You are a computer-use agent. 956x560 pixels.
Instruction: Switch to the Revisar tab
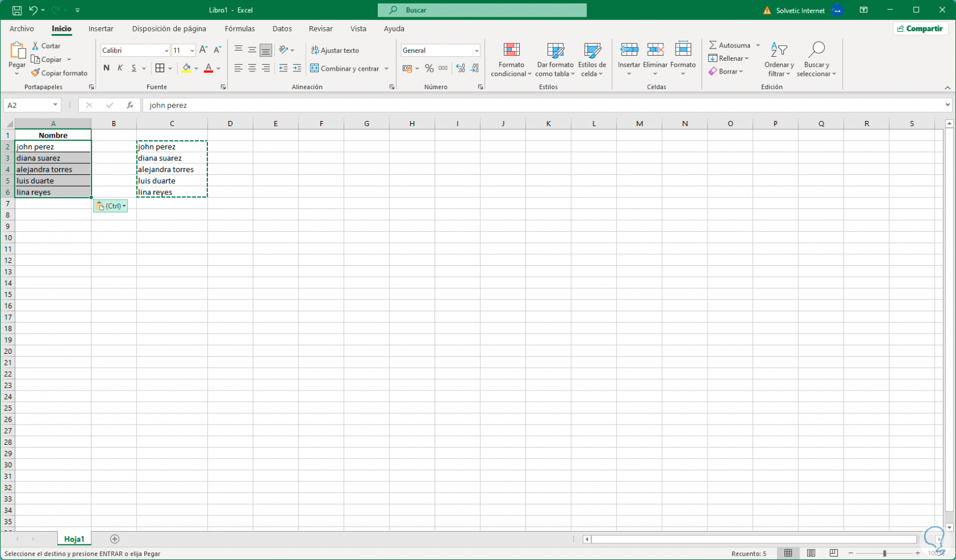click(x=320, y=28)
